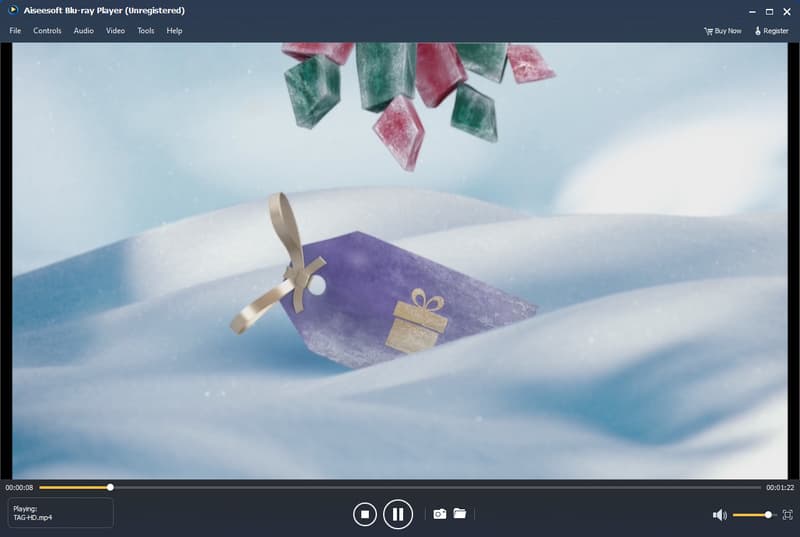Open the snapshot folder icon

pyautogui.click(x=460, y=514)
